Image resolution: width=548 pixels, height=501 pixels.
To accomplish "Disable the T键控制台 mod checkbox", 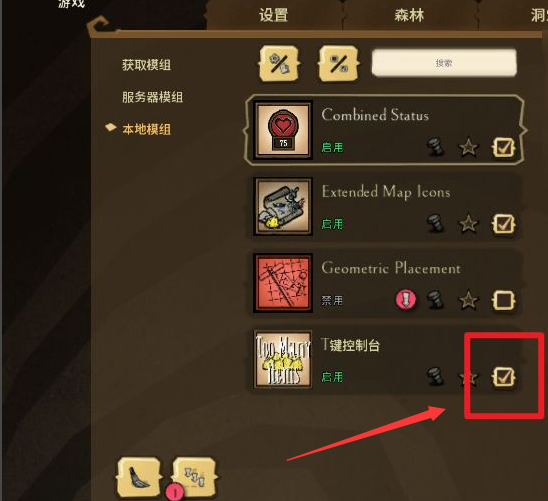I will tap(503, 377).
